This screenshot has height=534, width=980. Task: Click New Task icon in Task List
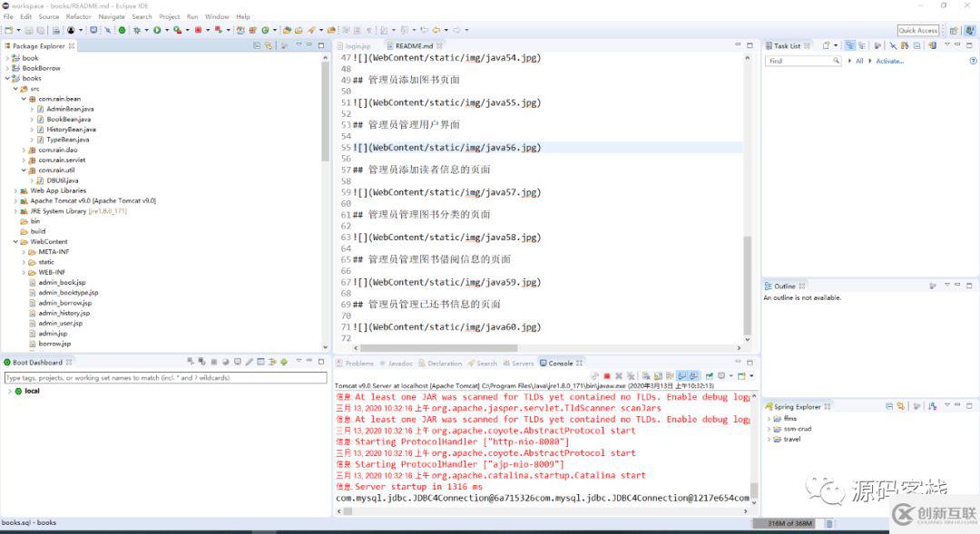[x=827, y=45]
